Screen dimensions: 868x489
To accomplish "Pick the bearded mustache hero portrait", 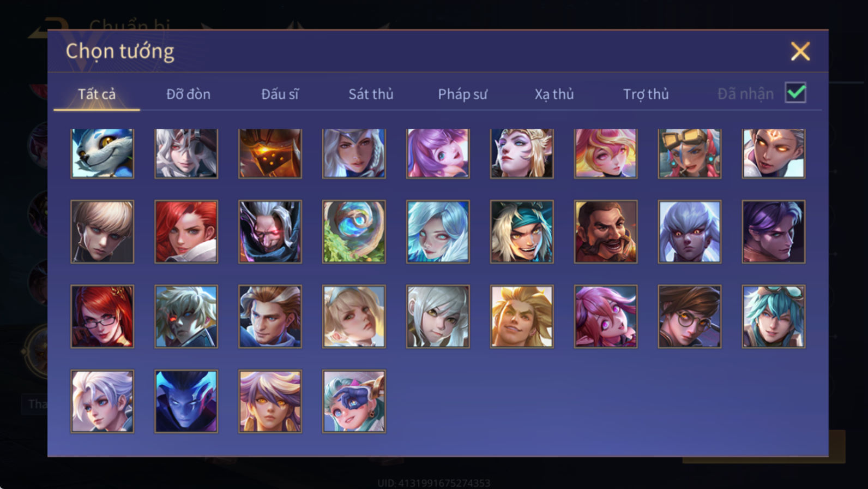I will (x=605, y=231).
